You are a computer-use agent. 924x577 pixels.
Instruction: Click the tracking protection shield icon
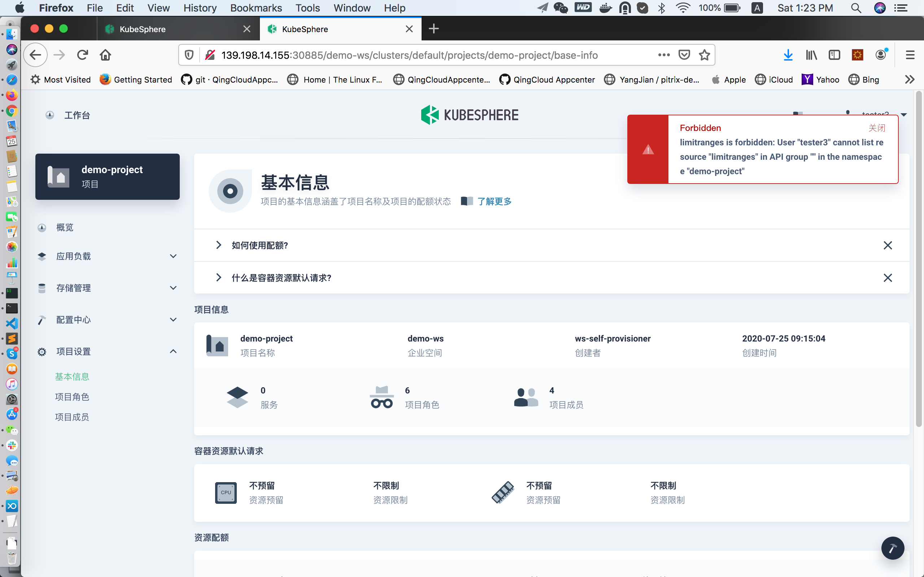[x=189, y=54]
